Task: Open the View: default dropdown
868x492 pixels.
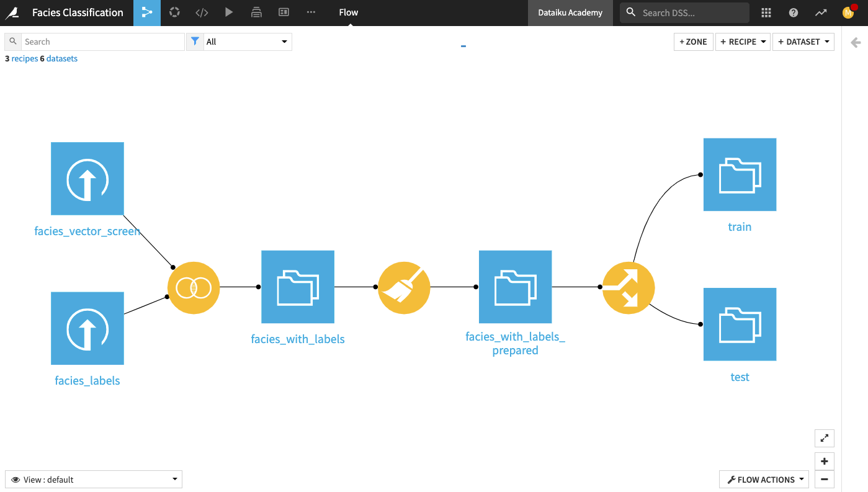Action: click(94, 480)
